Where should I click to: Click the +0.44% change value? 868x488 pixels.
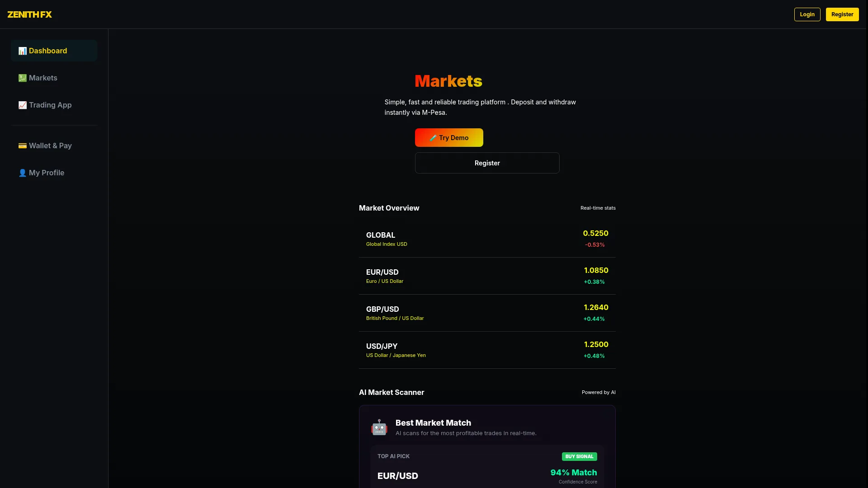coord(594,319)
